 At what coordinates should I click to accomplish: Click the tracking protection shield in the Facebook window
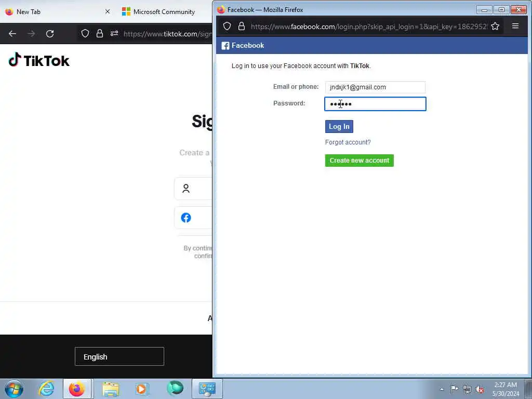pos(227,26)
